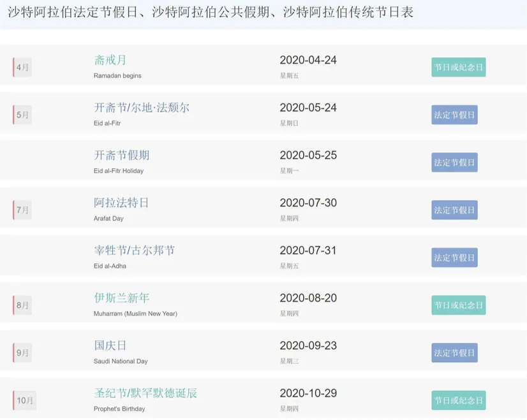Open the 开斋节/尔地·法颓尔 link
Viewport: 527px width, 420px height.
[x=142, y=108]
